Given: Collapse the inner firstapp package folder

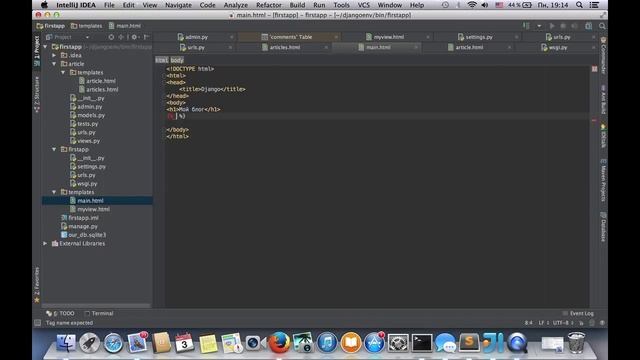Looking at the screenshot, I should click(x=54, y=150).
